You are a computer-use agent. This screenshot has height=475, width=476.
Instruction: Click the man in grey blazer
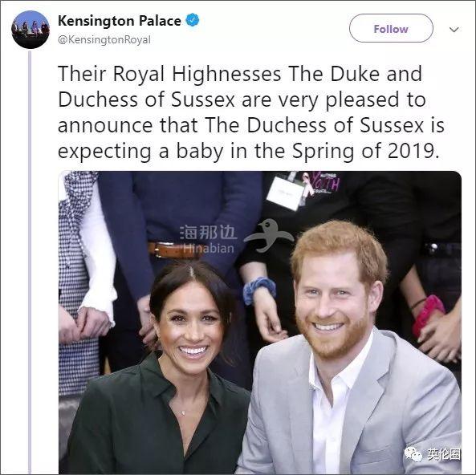click(x=349, y=347)
